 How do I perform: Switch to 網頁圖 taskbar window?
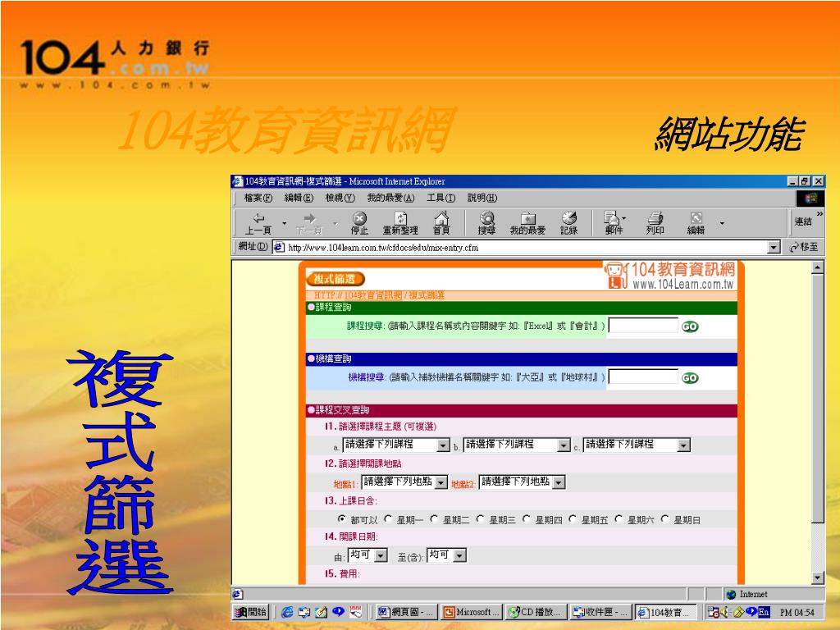pyautogui.click(x=405, y=612)
